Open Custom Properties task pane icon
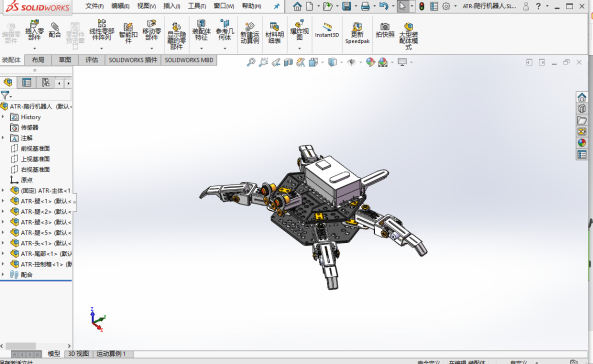This screenshot has height=364, width=593. point(582,154)
